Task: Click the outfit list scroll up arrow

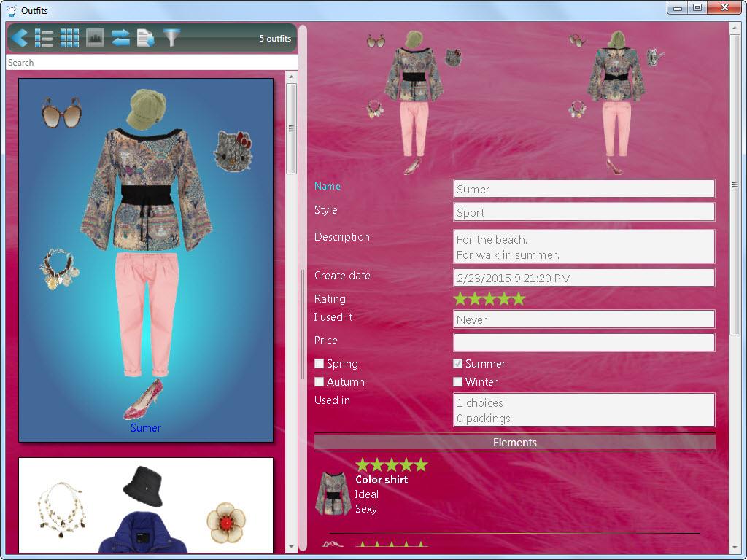Action: (291, 76)
